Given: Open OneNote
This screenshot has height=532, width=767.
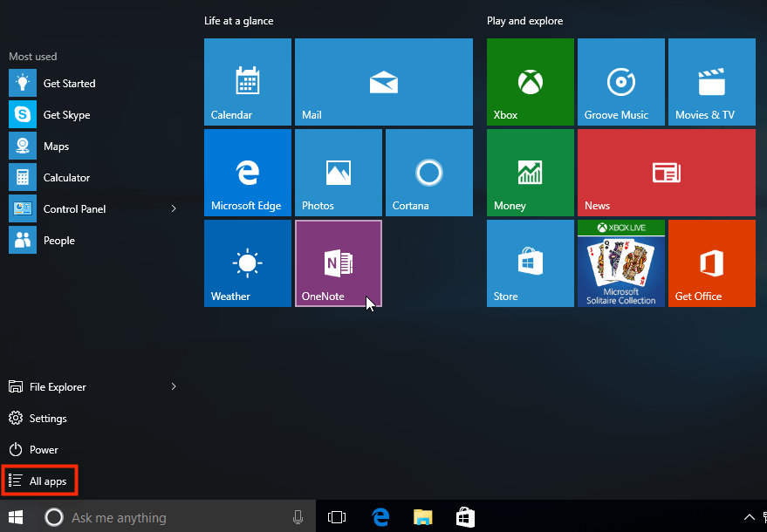Looking at the screenshot, I should (x=338, y=263).
